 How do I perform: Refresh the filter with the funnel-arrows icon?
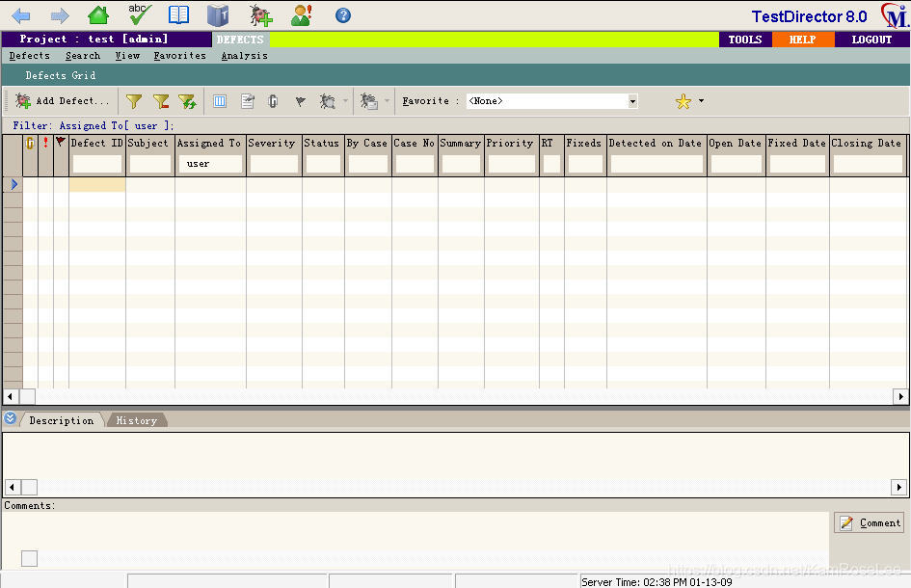click(188, 101)
